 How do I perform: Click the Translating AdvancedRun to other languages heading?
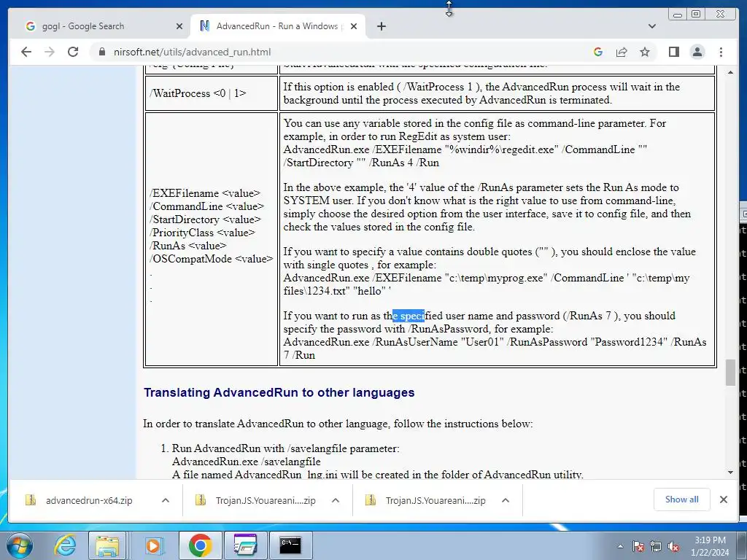pos(279,392)
